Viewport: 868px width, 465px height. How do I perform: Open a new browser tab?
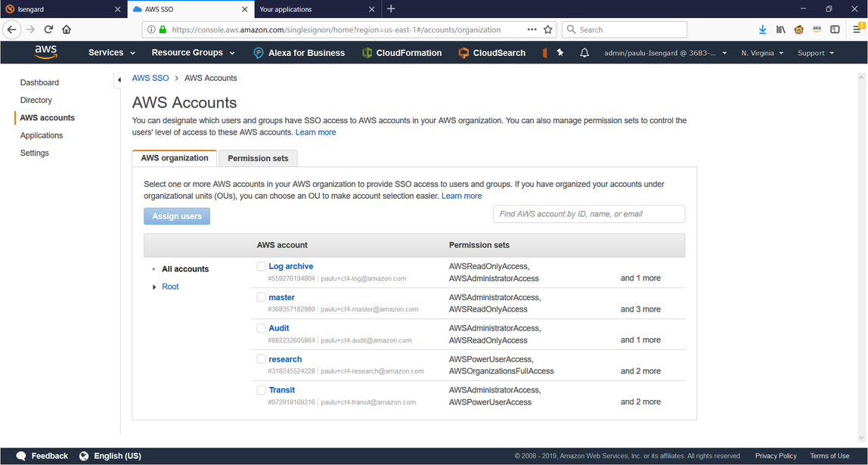(x=391, y=9)
